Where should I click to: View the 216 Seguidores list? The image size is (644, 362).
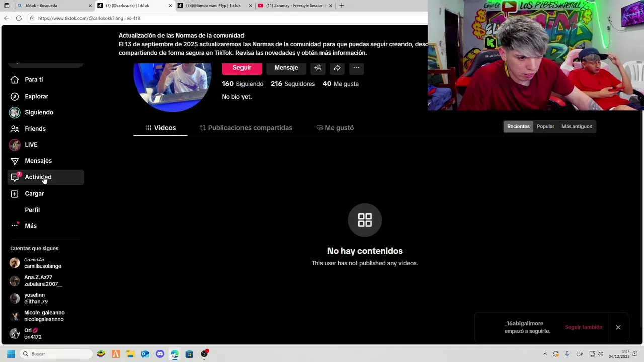tap(293, 84)
